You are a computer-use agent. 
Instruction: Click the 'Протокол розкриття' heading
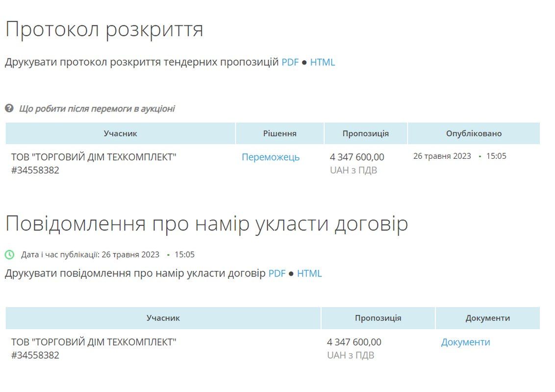[x=104, y=29]
